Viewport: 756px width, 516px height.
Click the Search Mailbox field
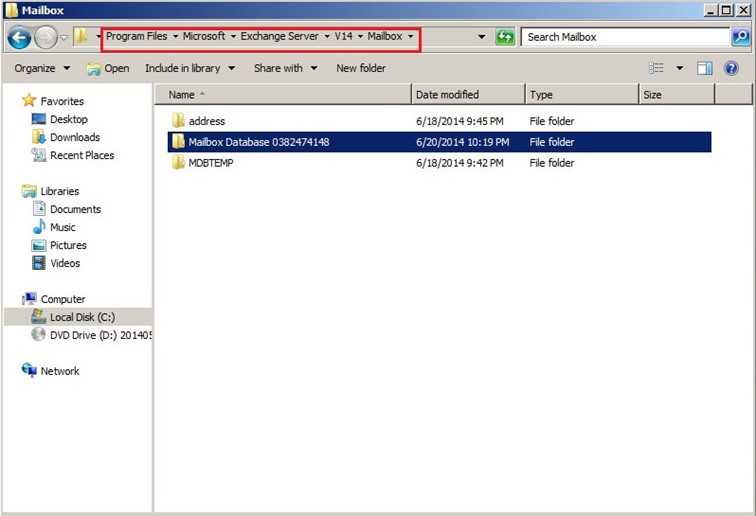point(625,37)
